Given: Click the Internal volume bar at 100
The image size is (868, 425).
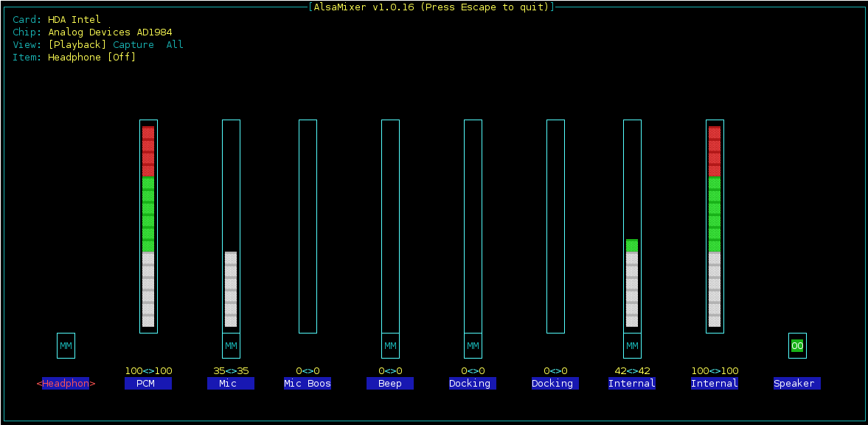Looking at the screenshot, I should click(715, 226).
